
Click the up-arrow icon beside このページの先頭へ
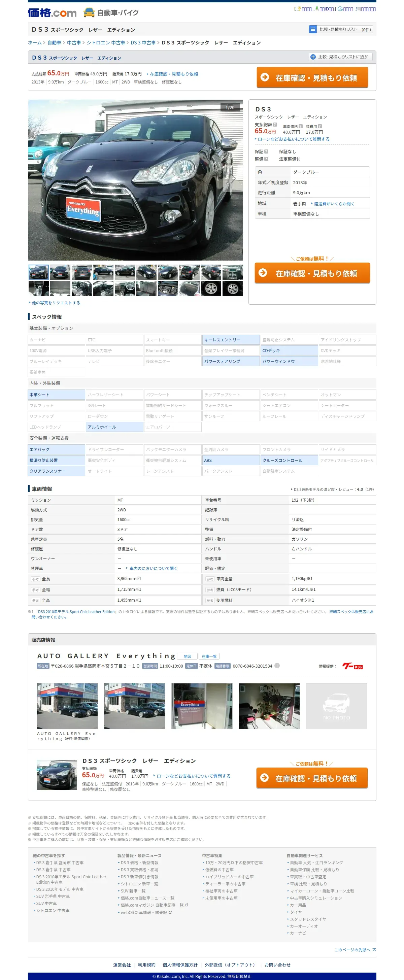click(x=374, y=950)
